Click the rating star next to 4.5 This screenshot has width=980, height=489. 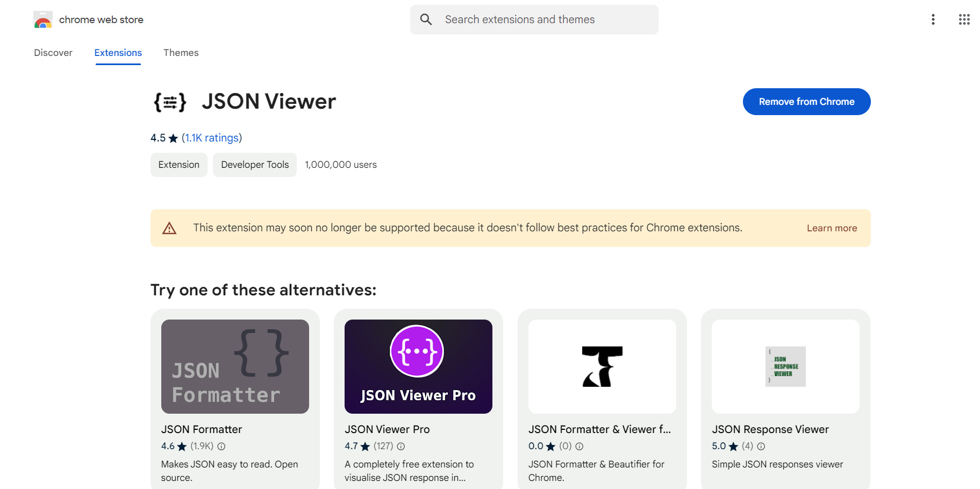tap(173, 138)
